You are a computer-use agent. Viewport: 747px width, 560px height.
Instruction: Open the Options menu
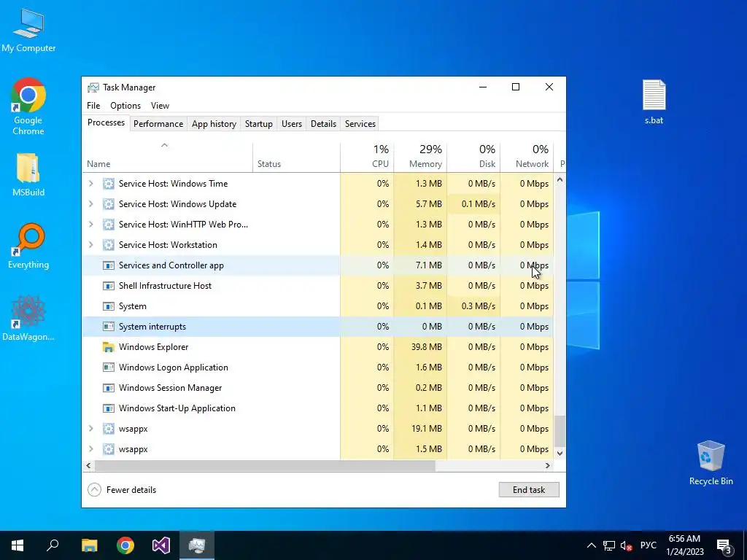(125, 106)
